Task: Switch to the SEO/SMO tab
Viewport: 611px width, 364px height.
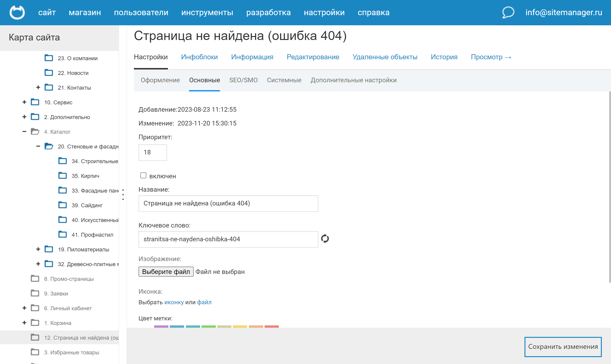Action: [243, 80]
